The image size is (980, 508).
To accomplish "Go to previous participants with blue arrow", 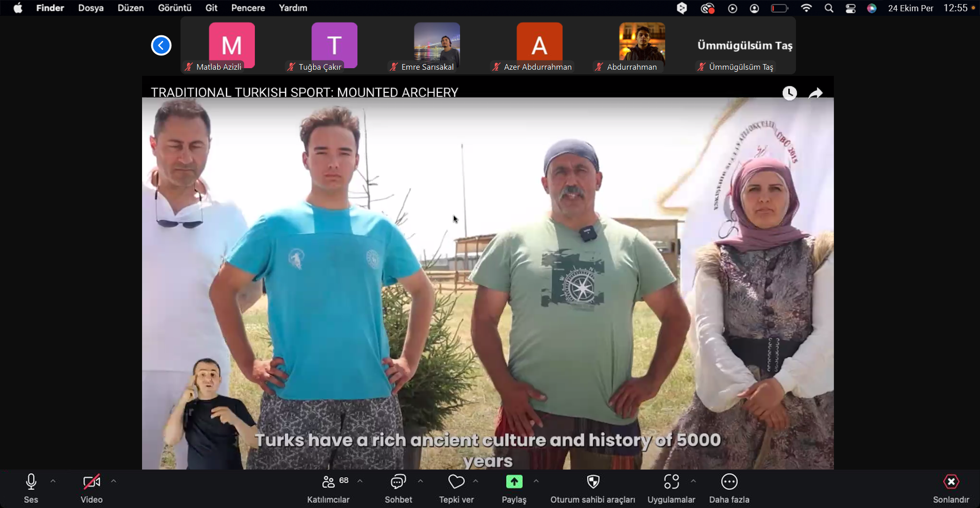I will tap(161, 46).
